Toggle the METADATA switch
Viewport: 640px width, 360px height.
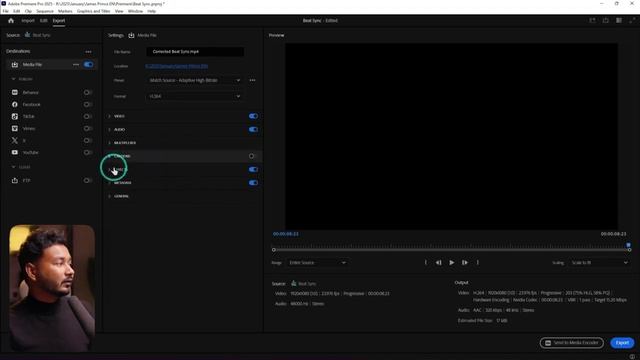(x=253, y=183)
